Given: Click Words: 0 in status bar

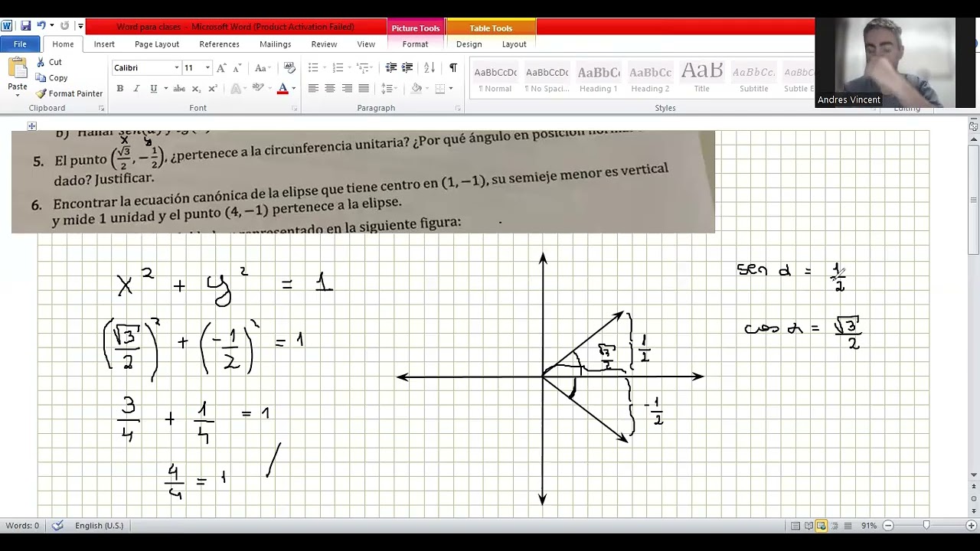Looking at the screenshot, I should (22, 526).
